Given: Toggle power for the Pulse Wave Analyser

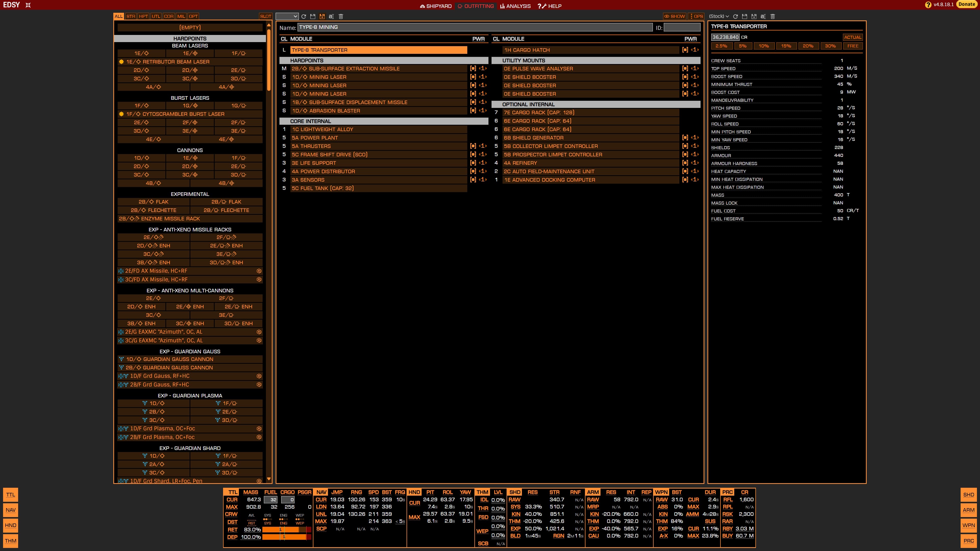Looking at the screenshot, I should (685, 68).
